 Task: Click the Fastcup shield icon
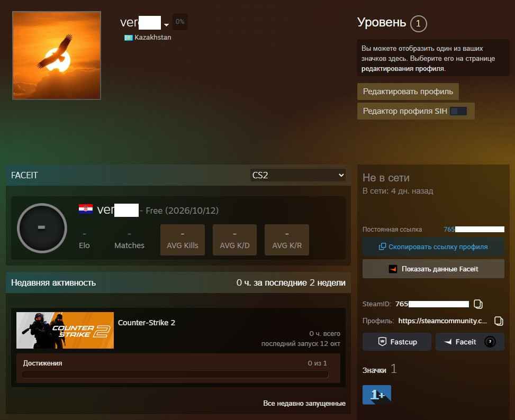382,342
